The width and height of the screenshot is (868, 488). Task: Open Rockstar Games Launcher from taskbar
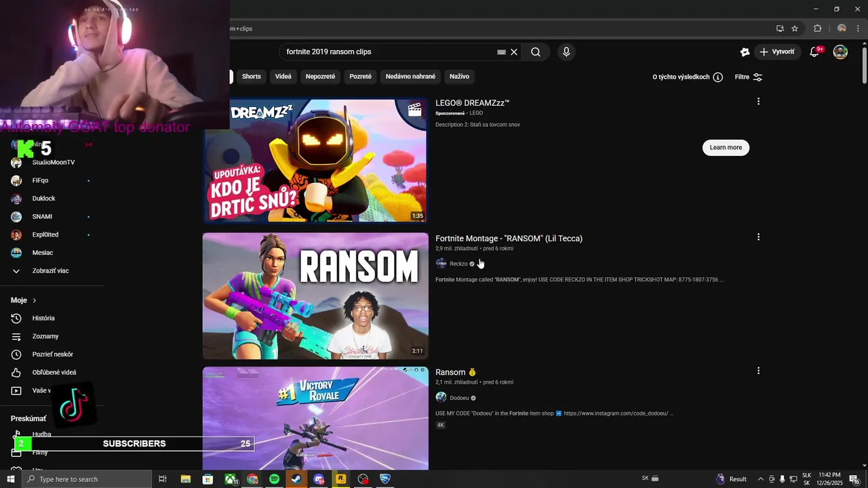click(341, 479)
